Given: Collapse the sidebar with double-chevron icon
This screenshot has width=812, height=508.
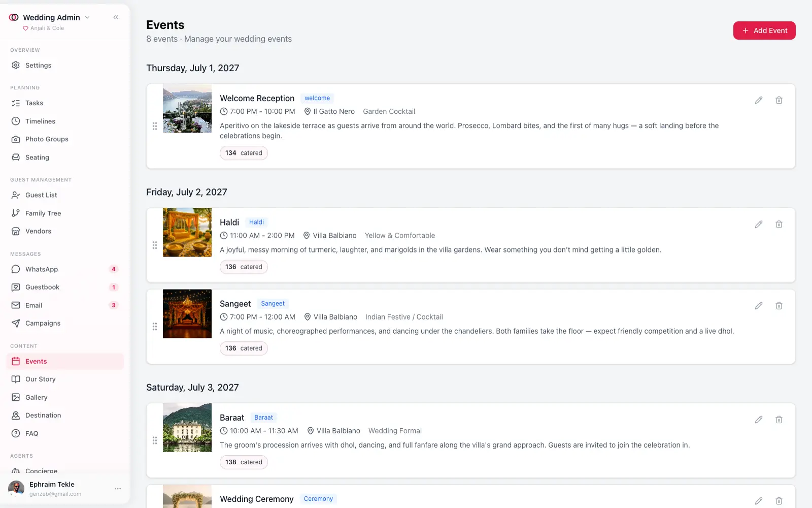Looking at the screenshot, I should click(116, 17).
